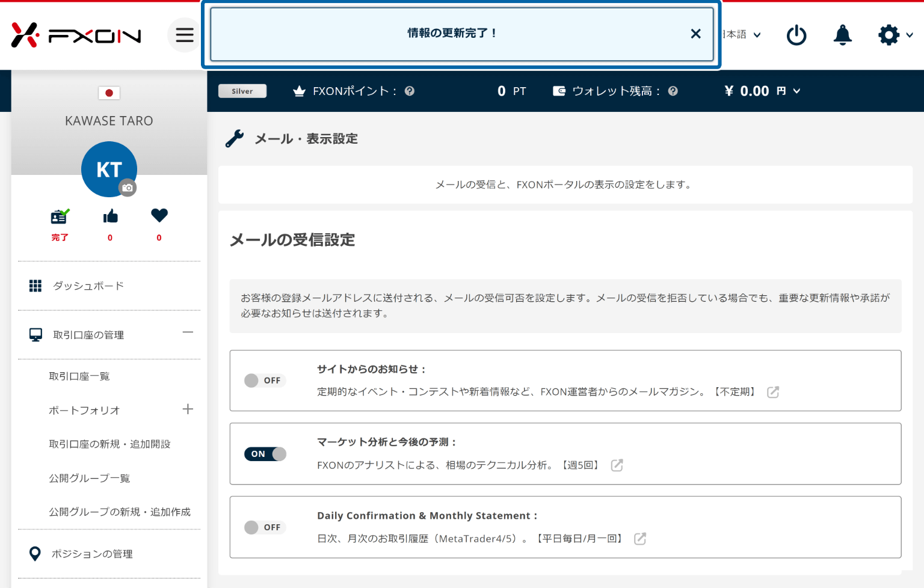Viewport: 924px width, 588px height.
Task: Open the notifications bell
Action: [842, 35]
